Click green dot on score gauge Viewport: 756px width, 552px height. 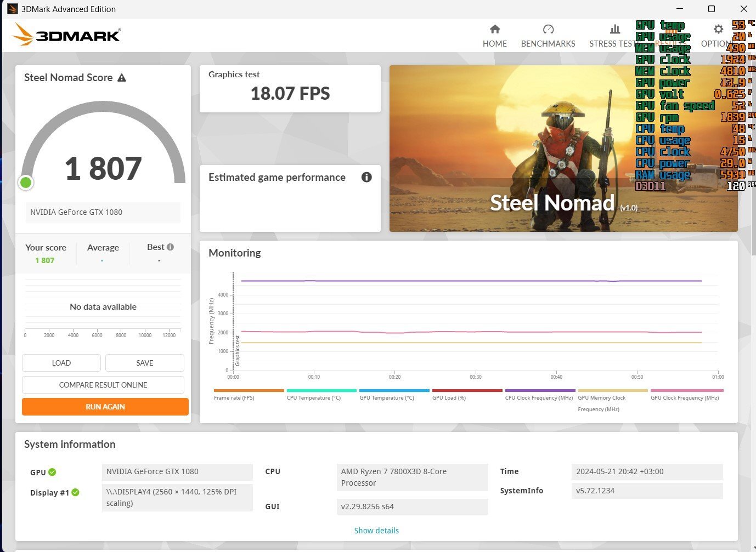[x=26, y=183]
